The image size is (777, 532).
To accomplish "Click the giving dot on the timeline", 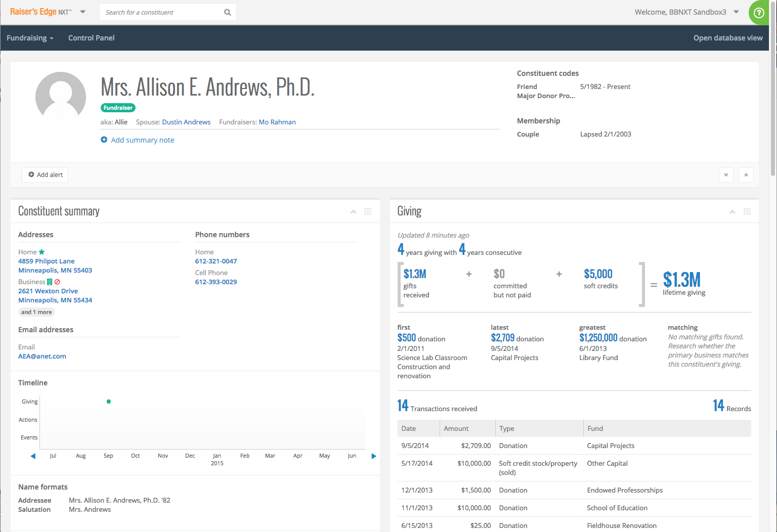I will (x=109, y=402).
